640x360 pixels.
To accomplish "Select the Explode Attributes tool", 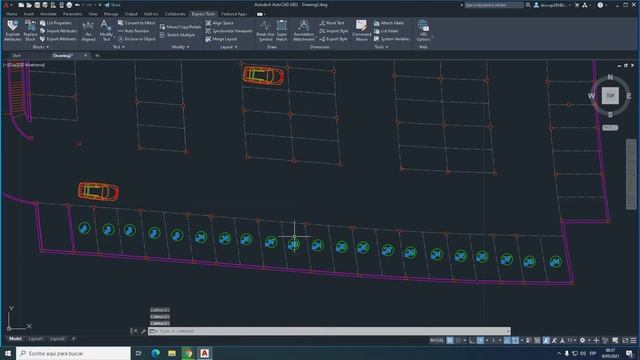I will [12, 30].
